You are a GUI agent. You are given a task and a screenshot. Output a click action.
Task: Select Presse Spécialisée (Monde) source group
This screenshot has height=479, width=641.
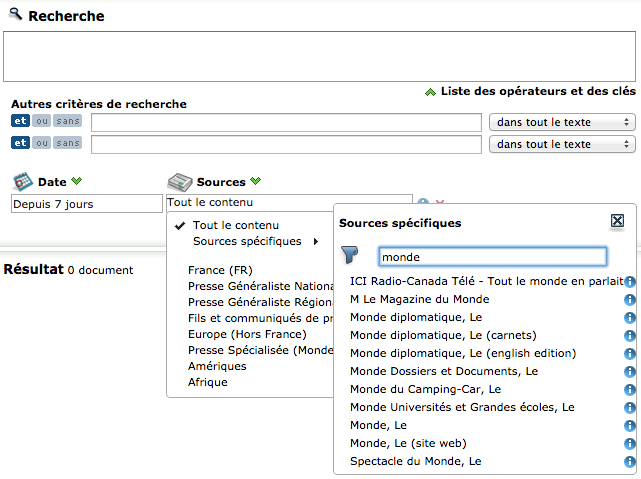pyautogui.click(x=261, y=350)
